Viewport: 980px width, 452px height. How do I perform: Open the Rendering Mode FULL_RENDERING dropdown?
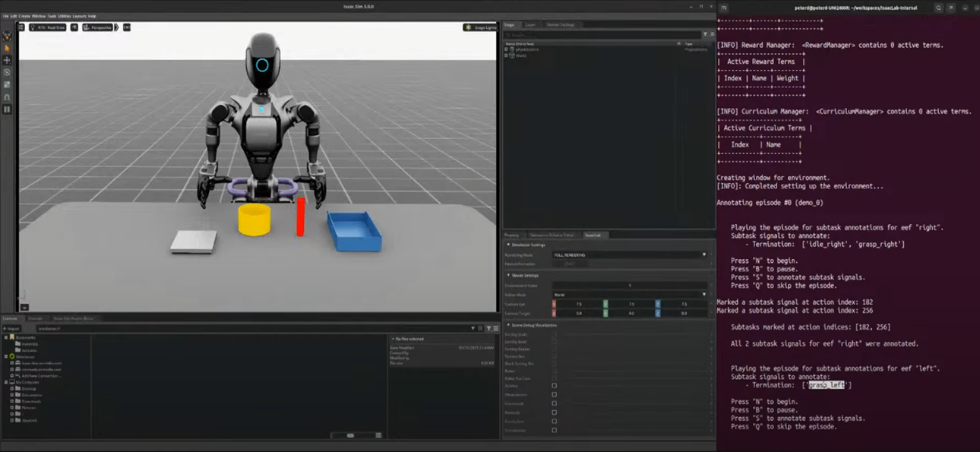630,254
